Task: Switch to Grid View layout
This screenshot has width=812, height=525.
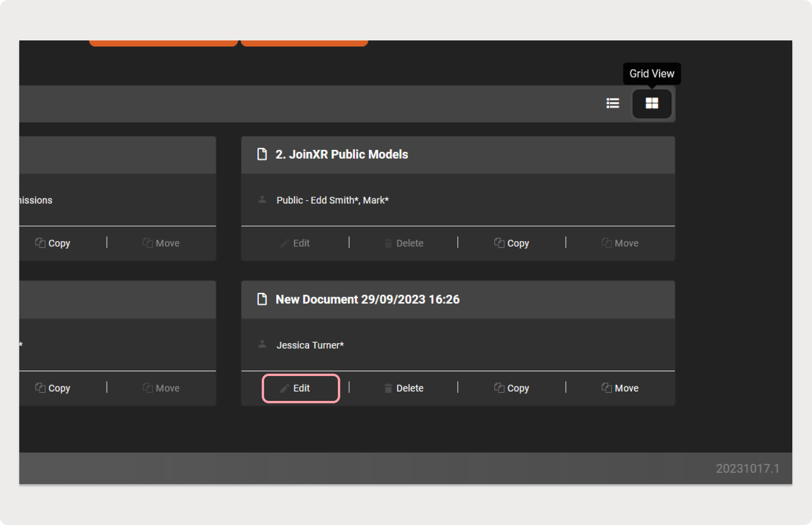Action: click(x=652, y=103)
